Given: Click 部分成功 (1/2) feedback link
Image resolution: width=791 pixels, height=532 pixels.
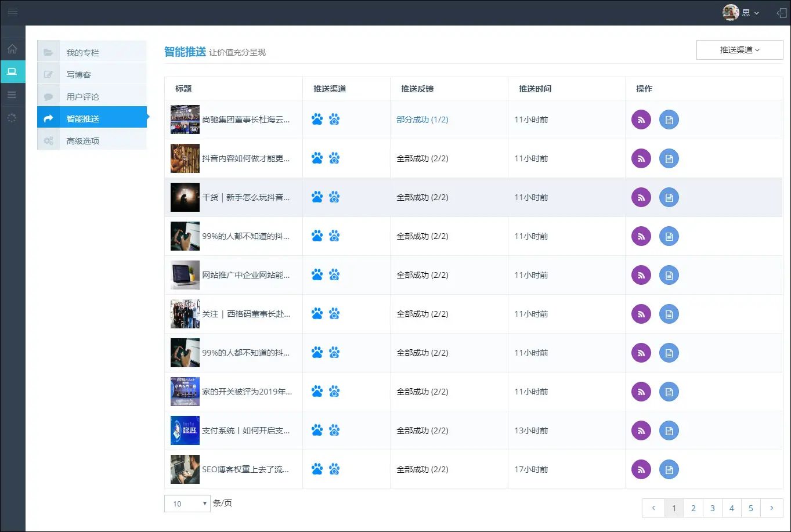Looking at the screenshot, I should pos(422,120).
